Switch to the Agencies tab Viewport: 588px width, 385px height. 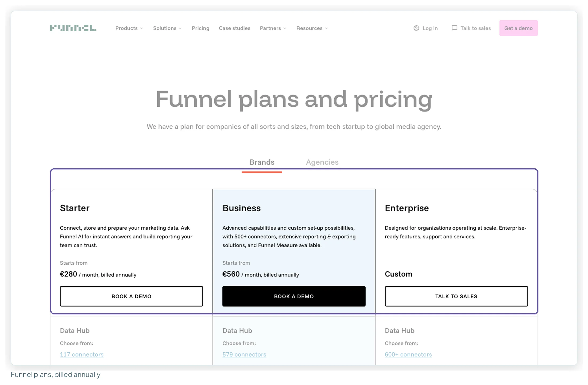322,162
